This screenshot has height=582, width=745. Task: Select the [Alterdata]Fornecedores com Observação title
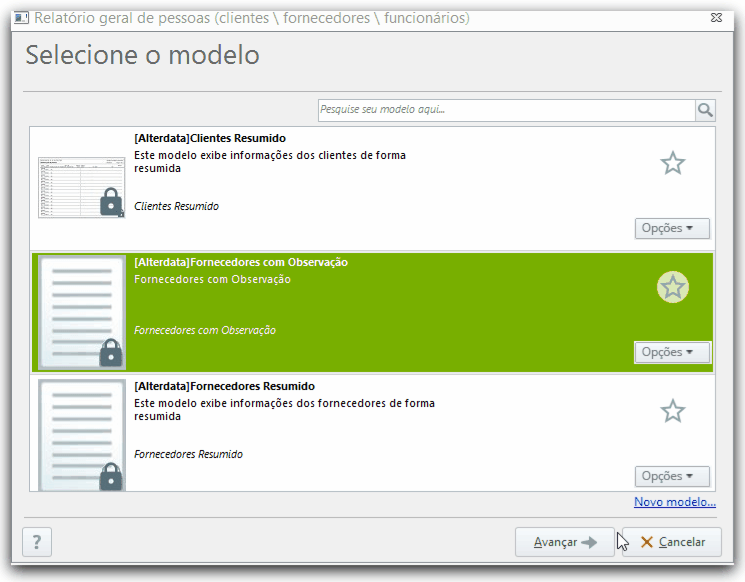point(241,262)
